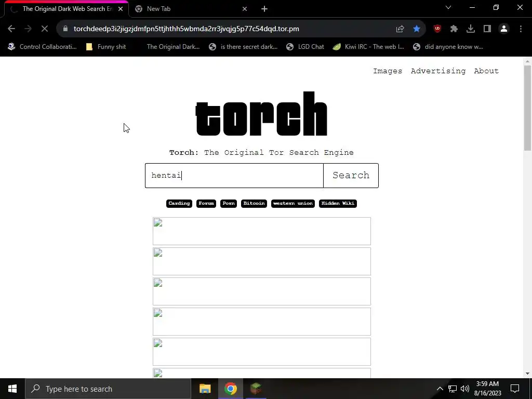Click the torch logo

tap(261, 114)
